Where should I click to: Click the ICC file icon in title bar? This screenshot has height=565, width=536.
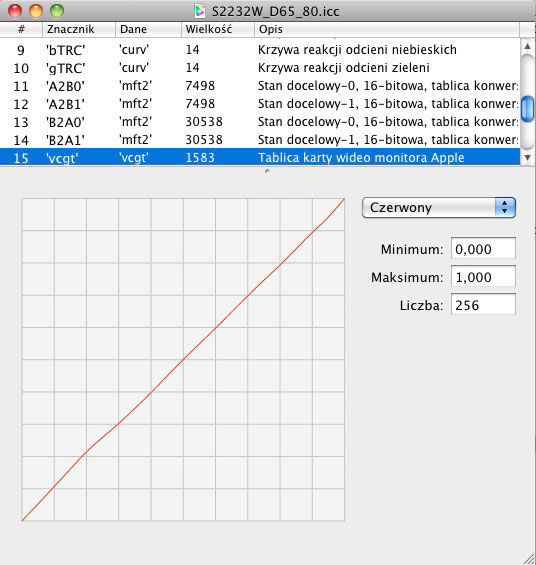point(199,11)
